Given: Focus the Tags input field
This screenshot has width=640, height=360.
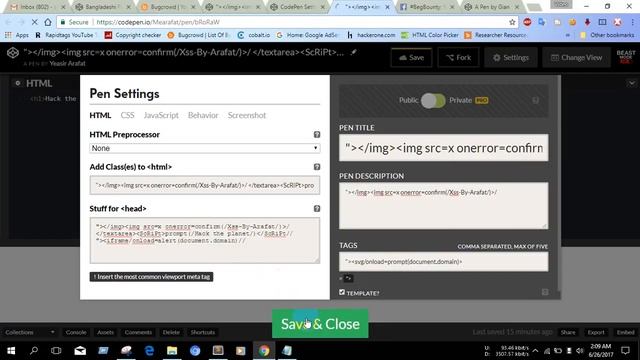Looking at the screenshot, I should click(x=444, y=262).
